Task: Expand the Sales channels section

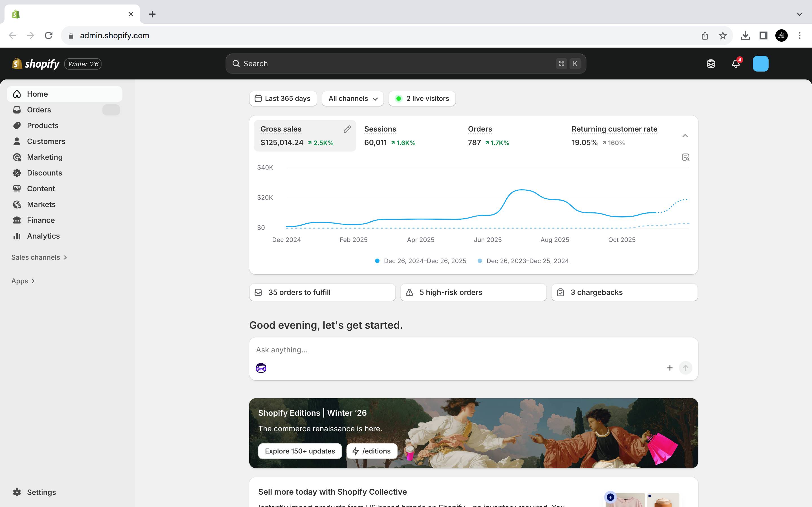Action: tap(39, 257)
